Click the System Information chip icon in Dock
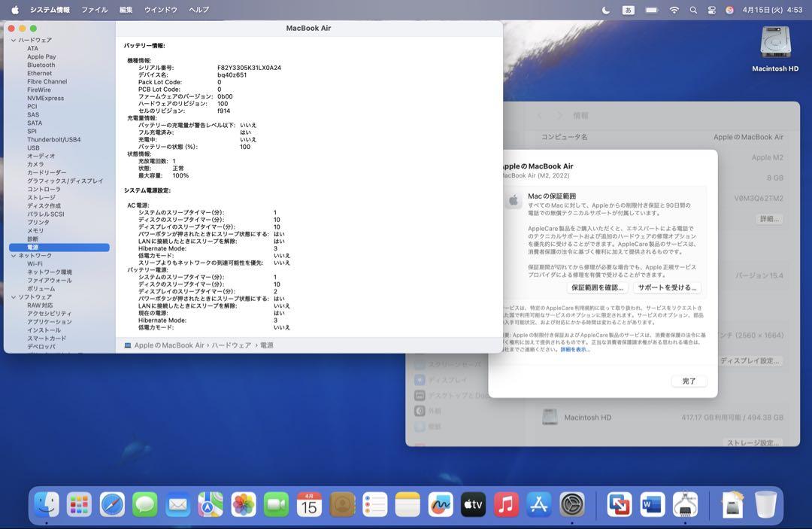812x529 pixels. pos(685,504)
